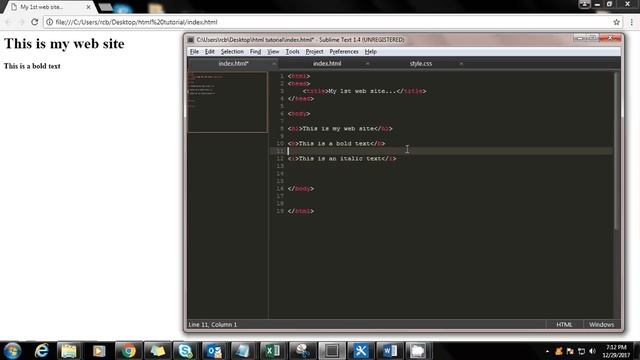The image size is (640, 360).
Task: Close the 'My 1st web site' Chrome tab
Action: click(x=88, y=7)
